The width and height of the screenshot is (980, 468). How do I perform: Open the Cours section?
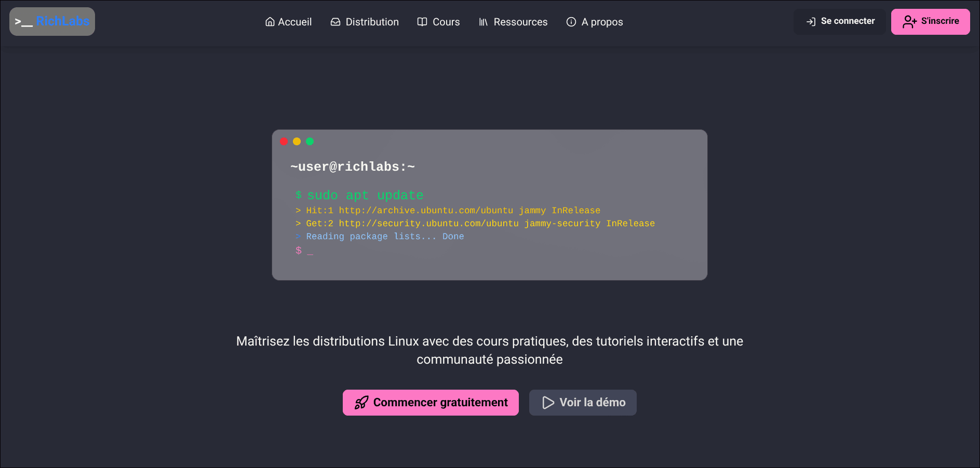(x=439, y=22)
